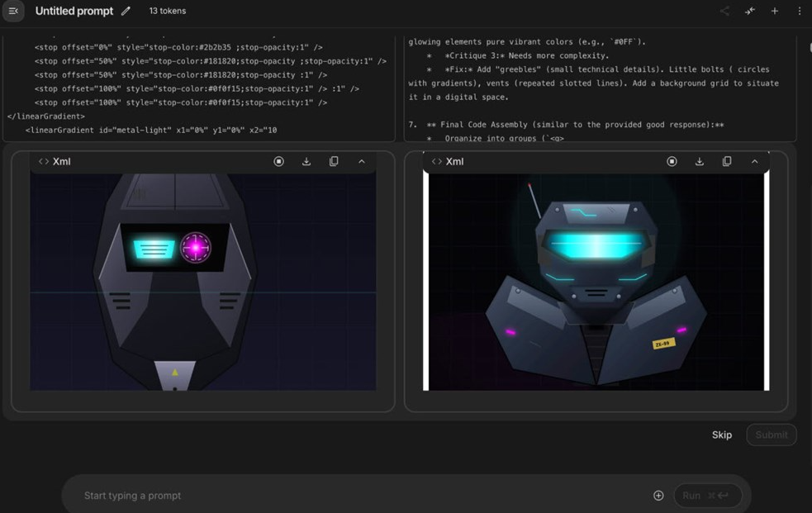Select the right robot image response
The width and height of the screenshot is (812, 513).
pyautogui.click(x=596, y=281)
